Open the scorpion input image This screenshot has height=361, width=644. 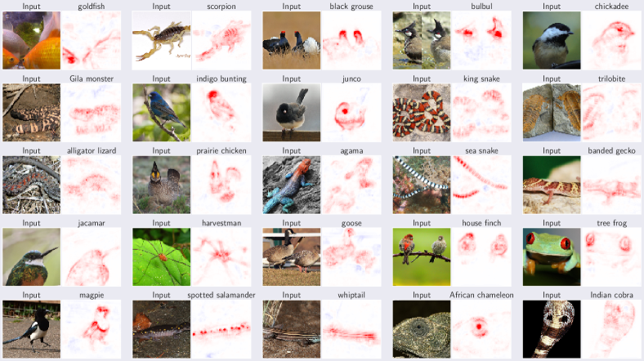point(162,40)
